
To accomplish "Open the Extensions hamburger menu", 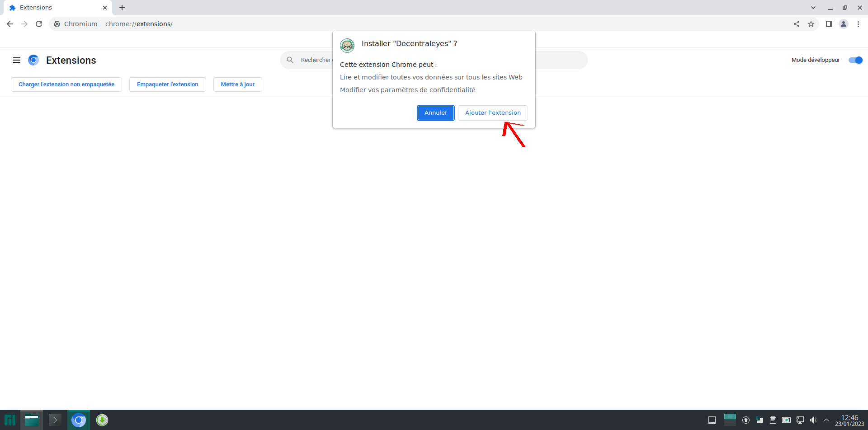I will (17, 60).
